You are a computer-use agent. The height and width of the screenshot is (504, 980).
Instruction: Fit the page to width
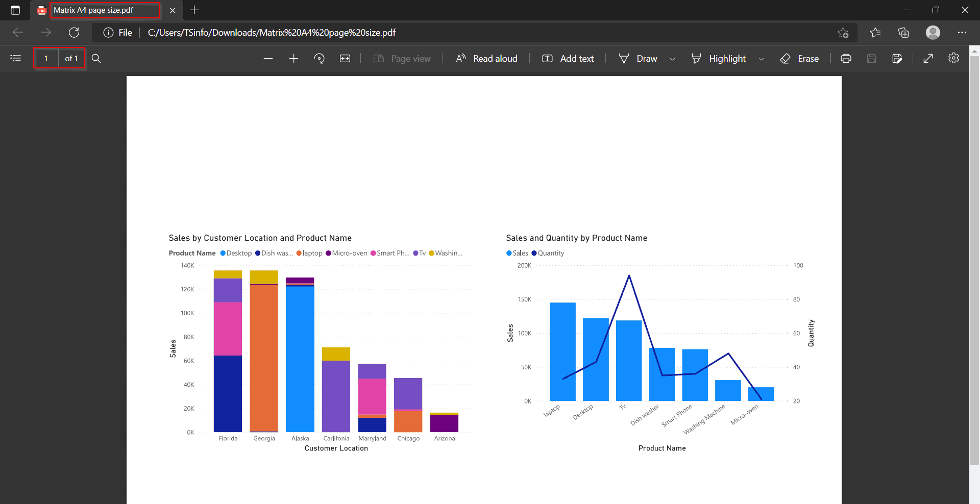[x=345, y=58]
